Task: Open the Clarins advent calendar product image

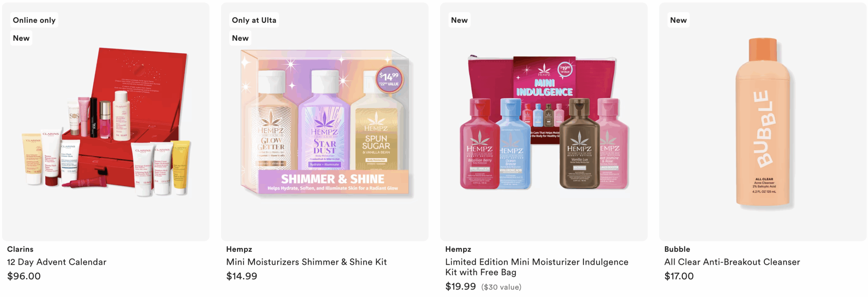Action: (x=106, y=122)
